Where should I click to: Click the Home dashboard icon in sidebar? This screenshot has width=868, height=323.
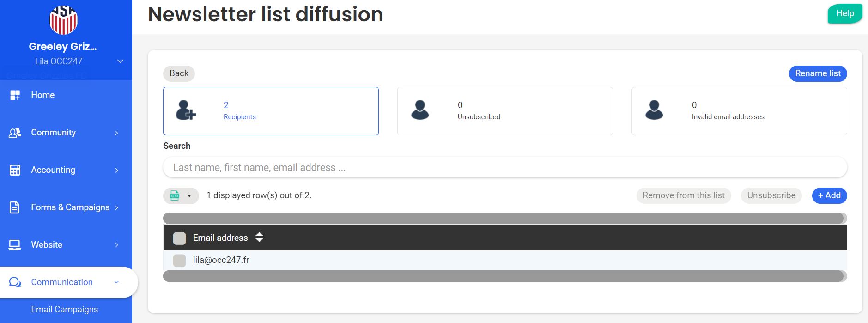[x=15, y=95]
